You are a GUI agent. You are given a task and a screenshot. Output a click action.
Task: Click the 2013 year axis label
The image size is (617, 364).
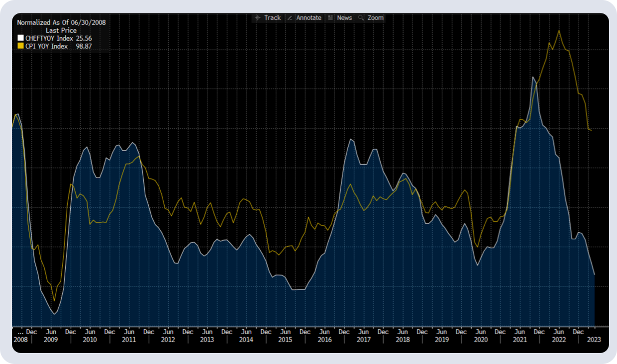pos(207,340)
